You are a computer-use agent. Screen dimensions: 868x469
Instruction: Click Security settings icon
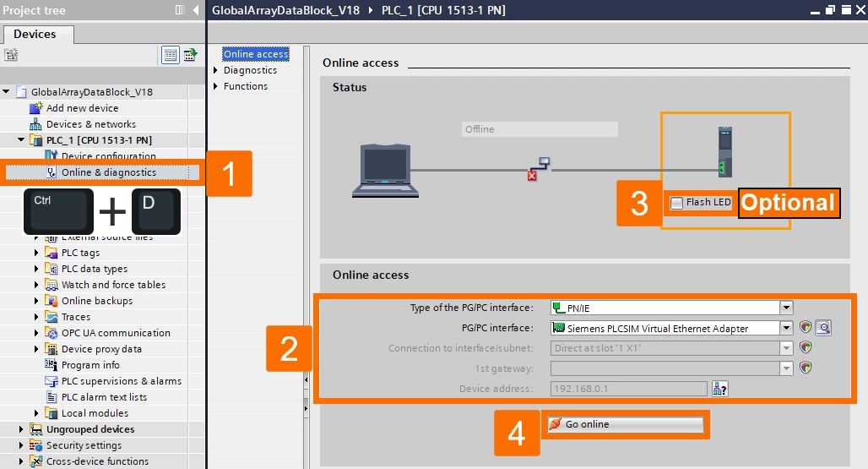(x=36, y=445)
